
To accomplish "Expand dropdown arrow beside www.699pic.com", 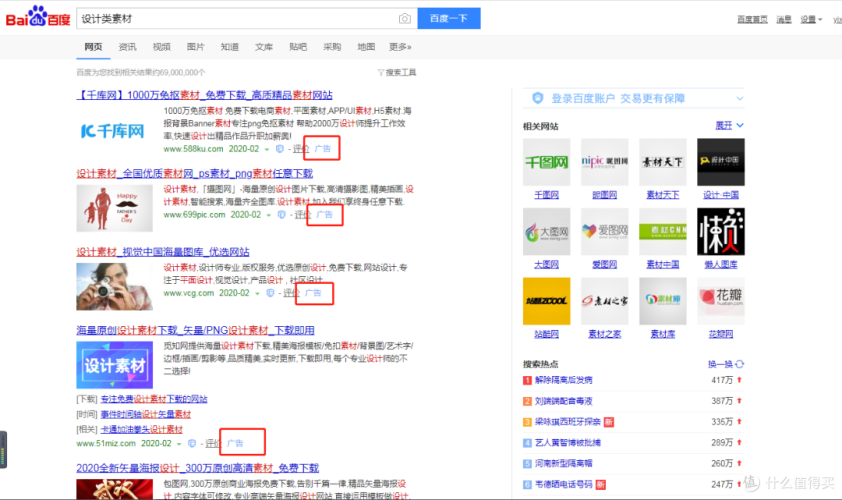I will (268, 215).
